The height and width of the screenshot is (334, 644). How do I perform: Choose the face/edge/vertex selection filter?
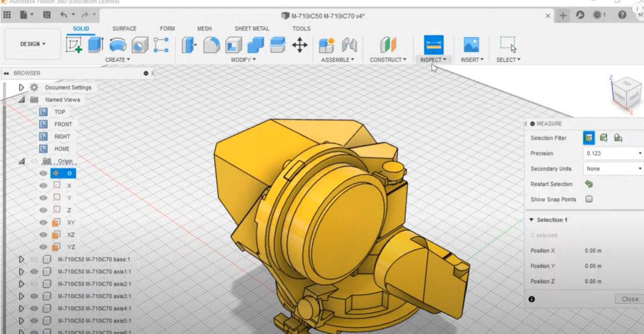(589, 138)
